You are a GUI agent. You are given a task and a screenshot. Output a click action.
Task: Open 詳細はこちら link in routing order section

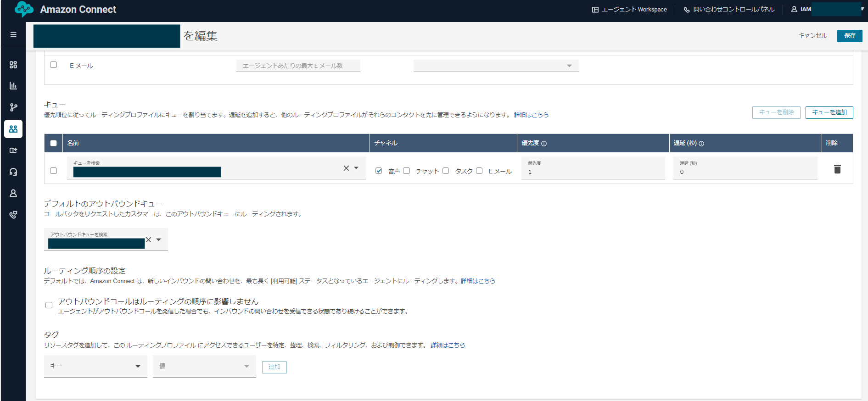[478, 281]
